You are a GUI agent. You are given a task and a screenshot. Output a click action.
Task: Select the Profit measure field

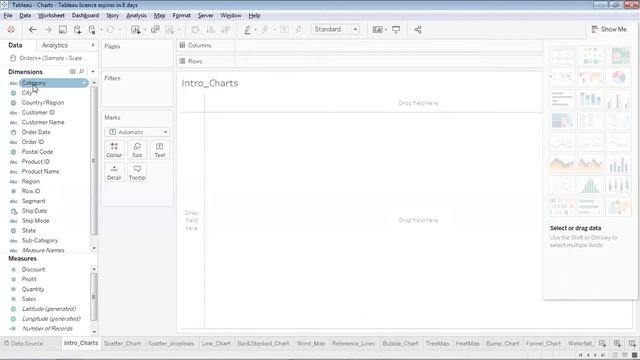click(x=29, y=279)
